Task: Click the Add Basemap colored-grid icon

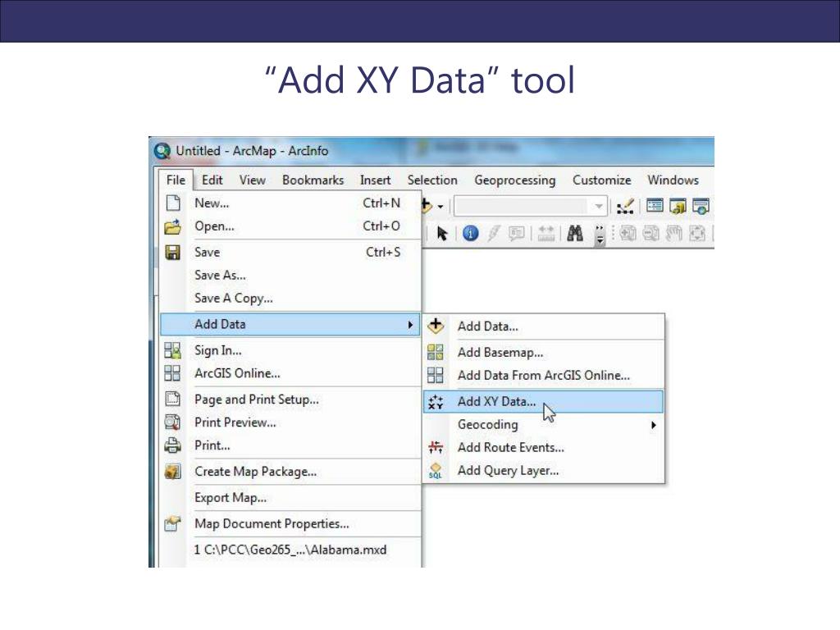Action: 436,352
